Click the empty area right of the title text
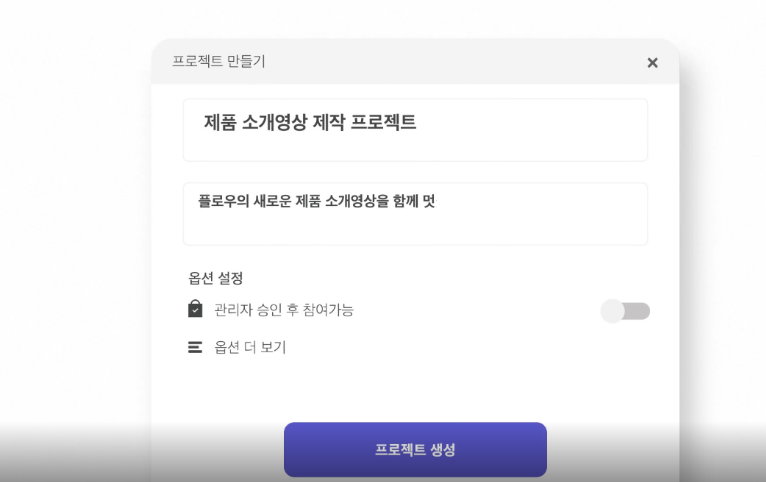Screen dimensions: 766x482 point(530,125)
